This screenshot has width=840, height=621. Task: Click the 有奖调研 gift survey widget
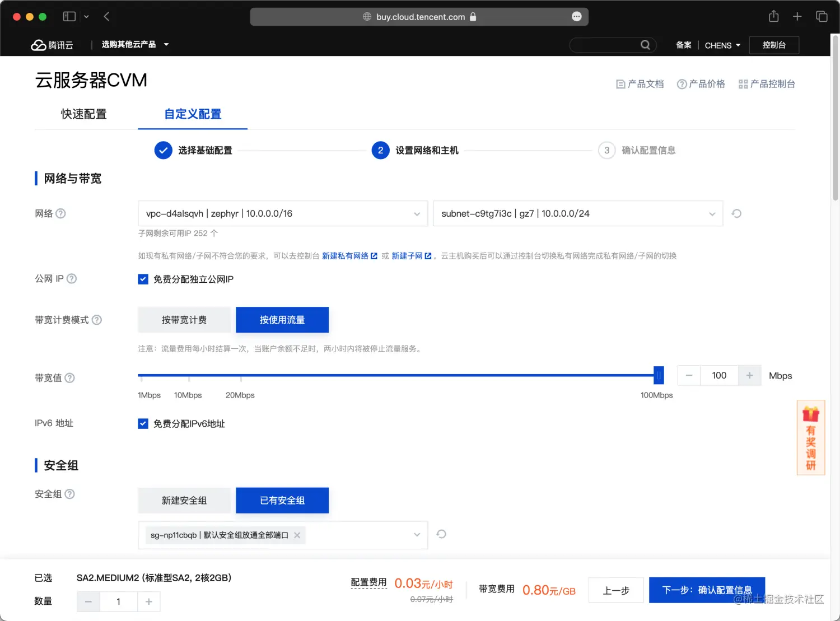click(811, 438)
